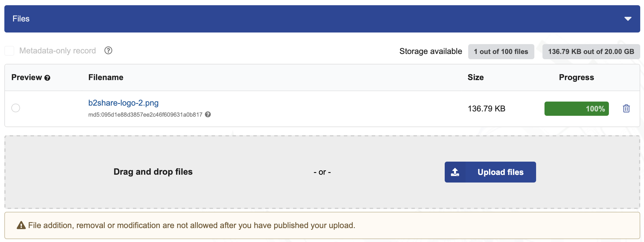
Task: Select the '1 out of 100 files' badge
Action: pyautogui.click(x=501, y=51)
